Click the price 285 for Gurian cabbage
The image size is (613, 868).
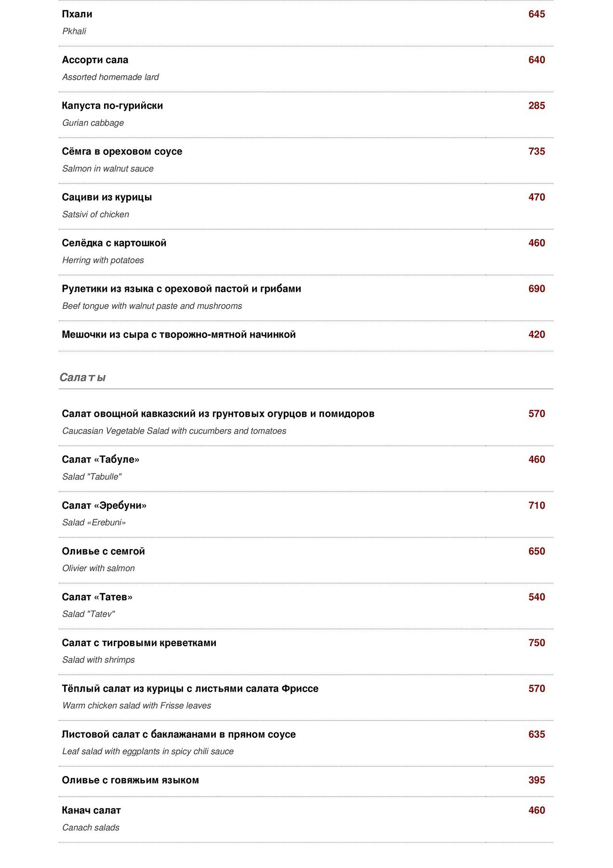tap(536, 106)
